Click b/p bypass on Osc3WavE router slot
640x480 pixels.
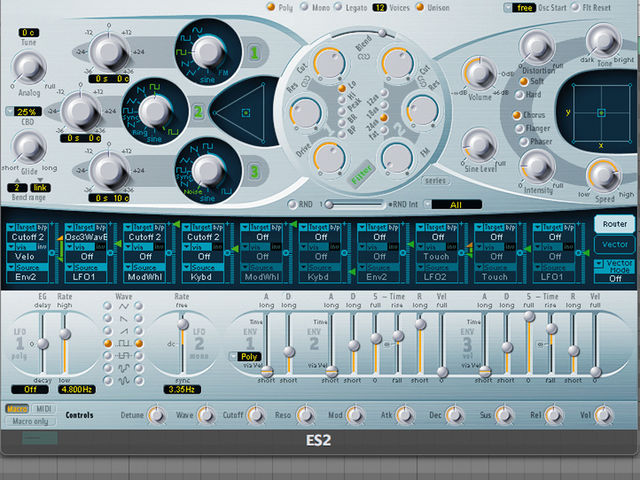(x=101, y=227)
